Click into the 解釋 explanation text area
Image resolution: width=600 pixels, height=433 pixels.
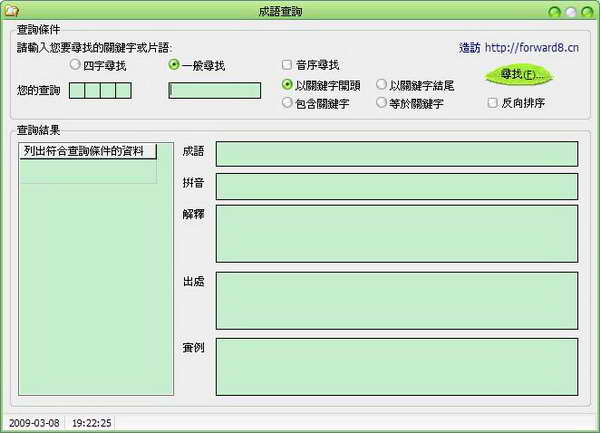(x=397, y=234)
